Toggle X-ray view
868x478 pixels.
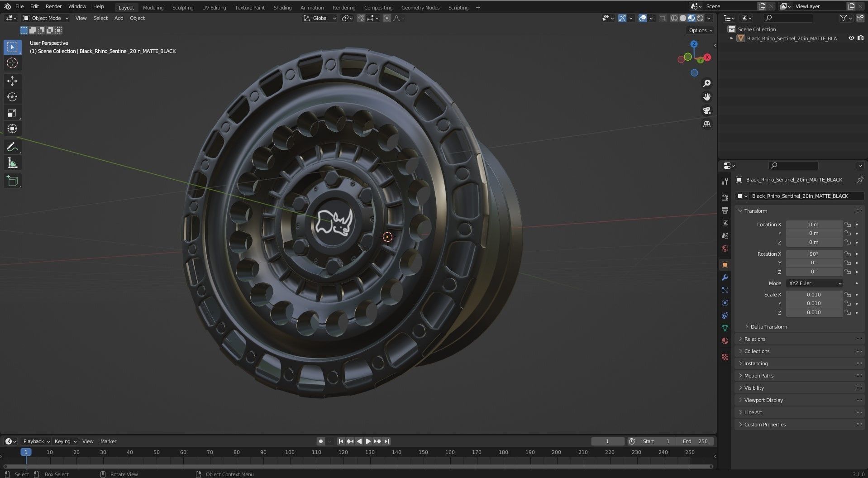663,18
